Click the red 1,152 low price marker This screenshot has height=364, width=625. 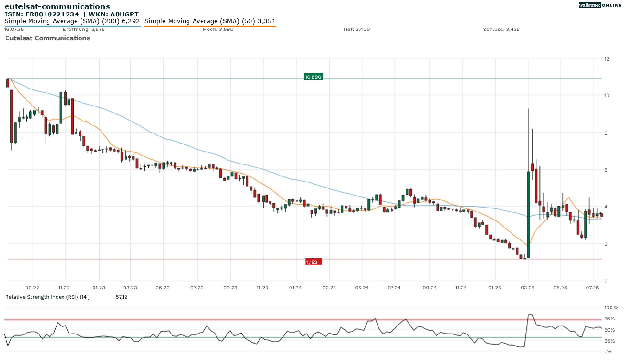pos(313,262)
